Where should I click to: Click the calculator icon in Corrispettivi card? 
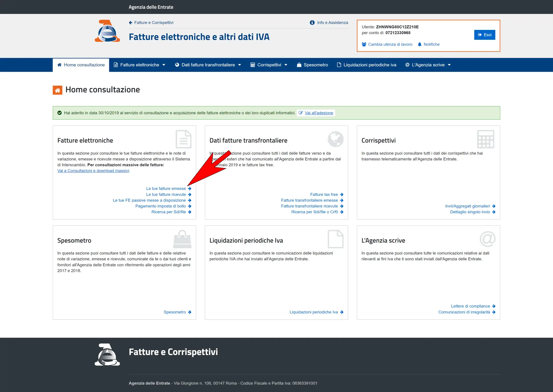coord(485,139)
